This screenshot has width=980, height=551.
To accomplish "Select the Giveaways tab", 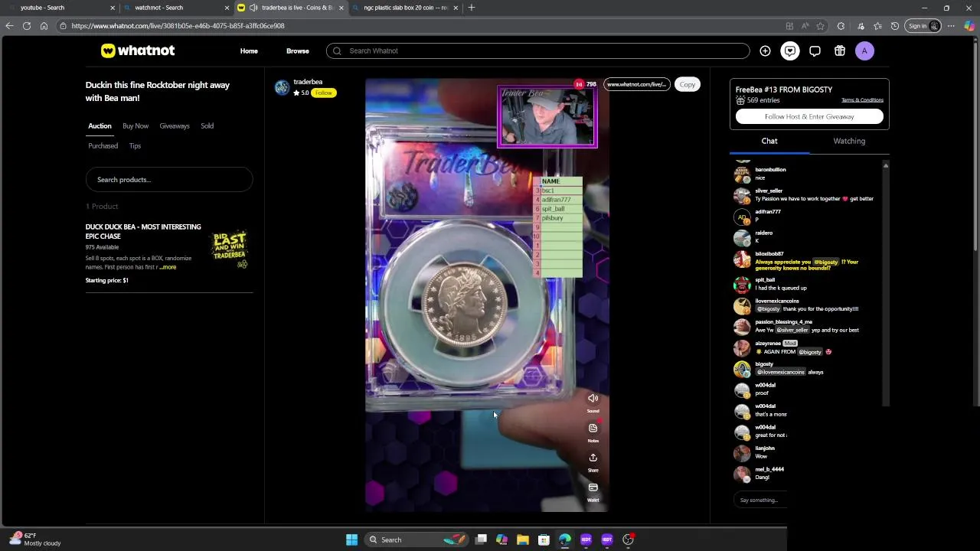I will (175, 126).
